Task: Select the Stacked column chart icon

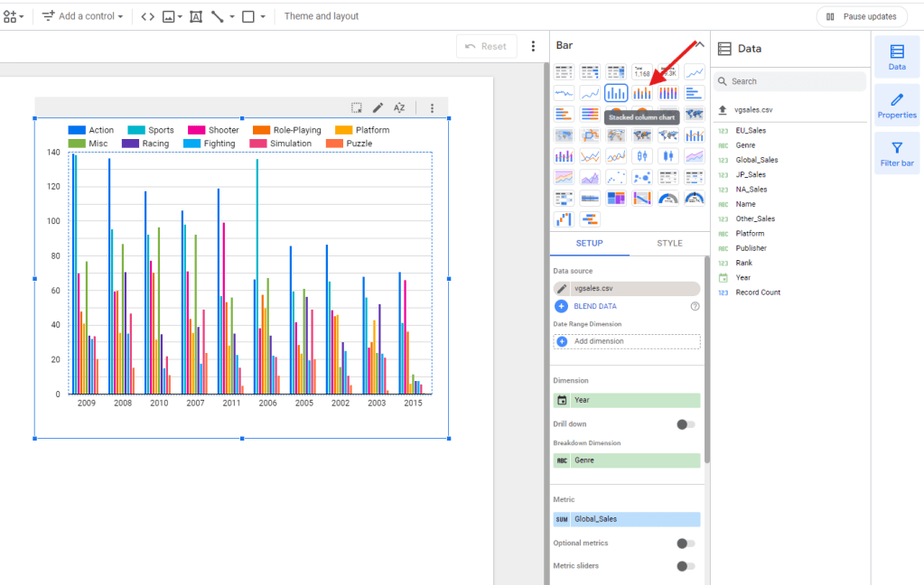Action: point(641,91)
